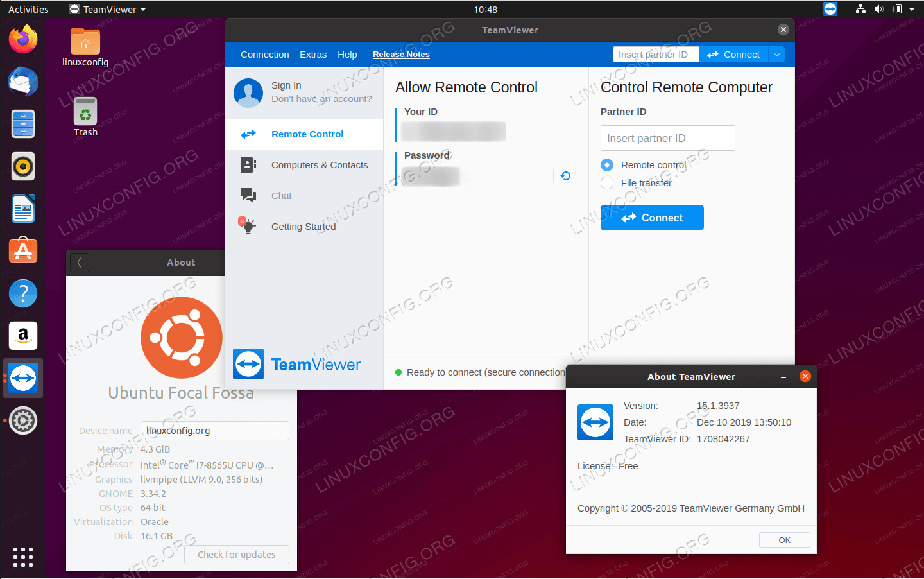Switch to Computers & Contacts tab
This screenshot has height=579, width=924.
pos(304,165)
